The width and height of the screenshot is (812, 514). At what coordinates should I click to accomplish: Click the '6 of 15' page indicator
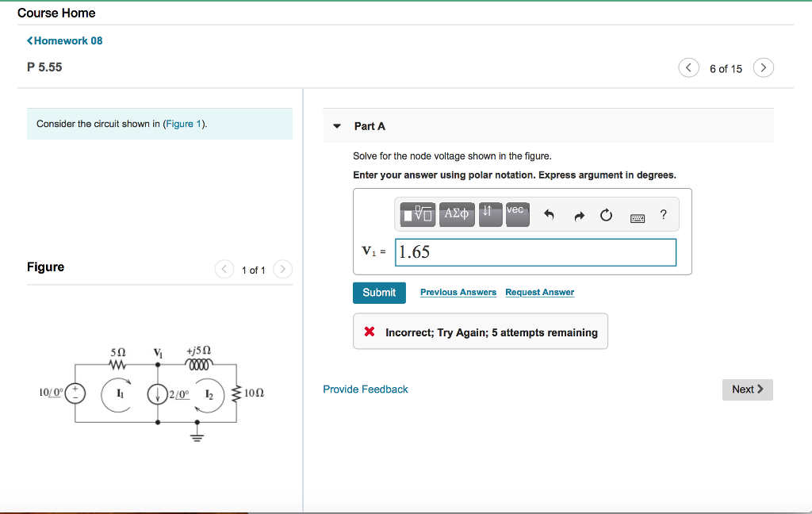(726, 68)
